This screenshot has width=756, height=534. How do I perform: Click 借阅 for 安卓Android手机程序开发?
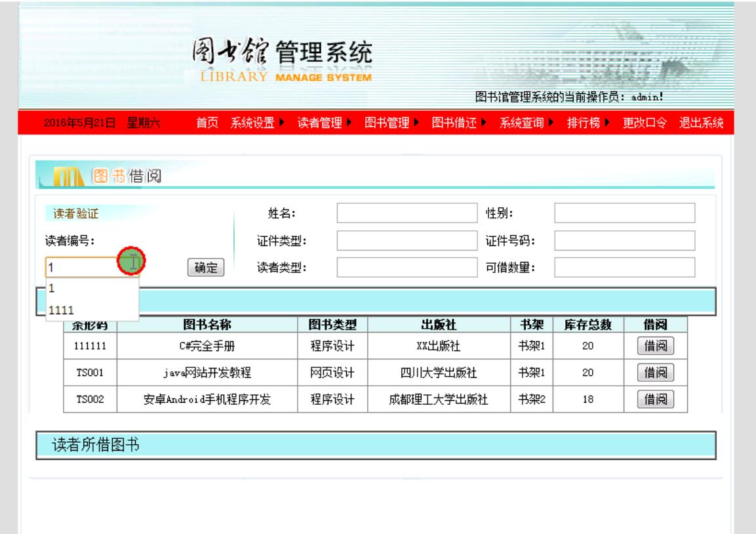pyautogui.click(x=655, y=399)
